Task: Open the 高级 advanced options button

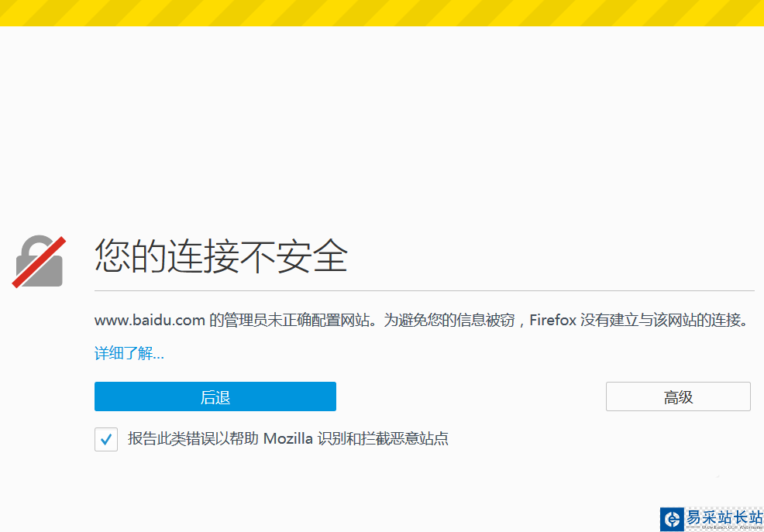Action: (x=678, y=396)
